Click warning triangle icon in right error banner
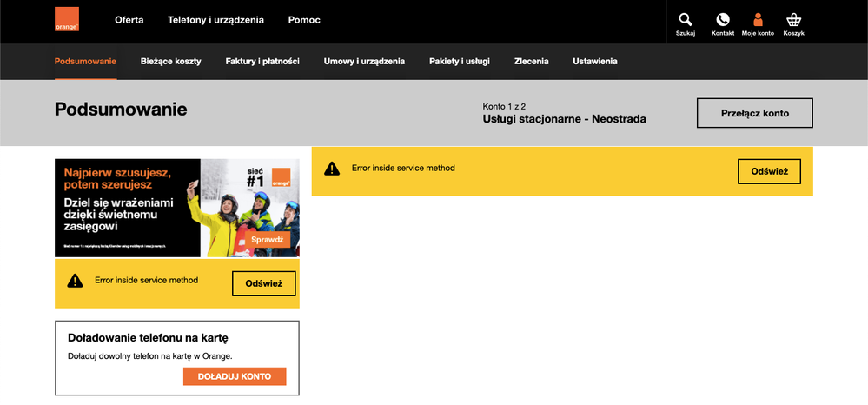 pyautogui.click(x=332, y=169)
